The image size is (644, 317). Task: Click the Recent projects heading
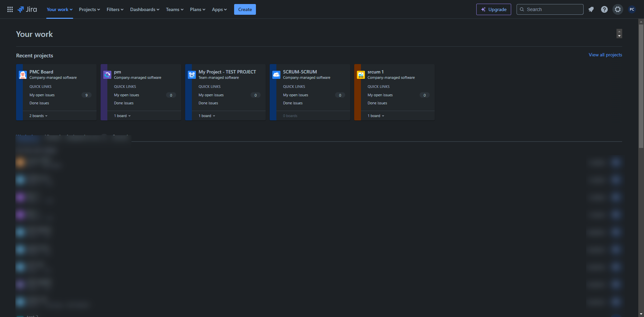click(x=35, y=56)
